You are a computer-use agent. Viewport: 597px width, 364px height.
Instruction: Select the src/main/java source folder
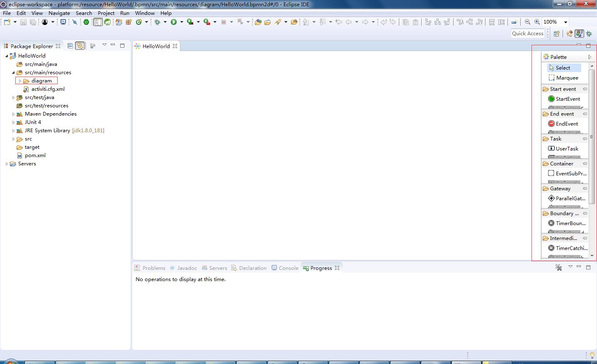[36, 64]
